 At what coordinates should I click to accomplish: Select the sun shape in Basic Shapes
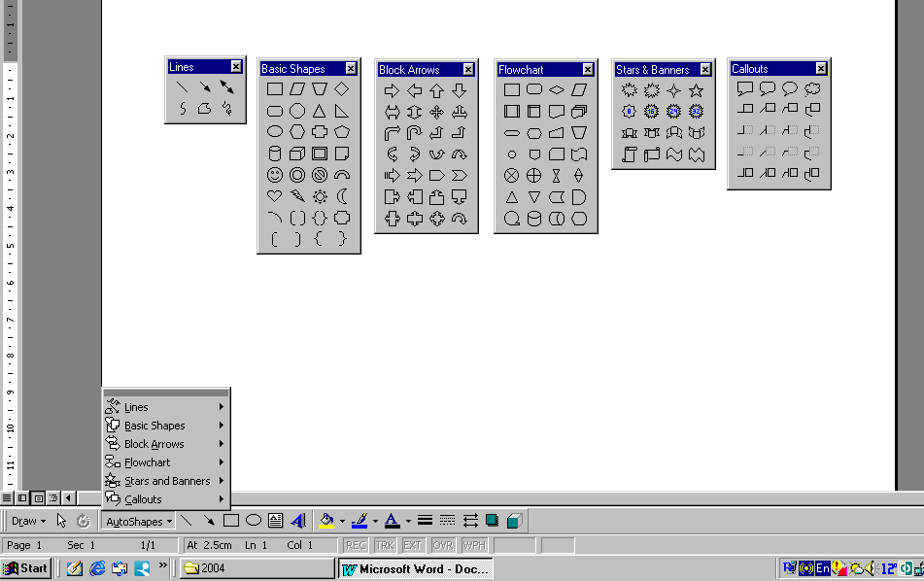[320, 196]
